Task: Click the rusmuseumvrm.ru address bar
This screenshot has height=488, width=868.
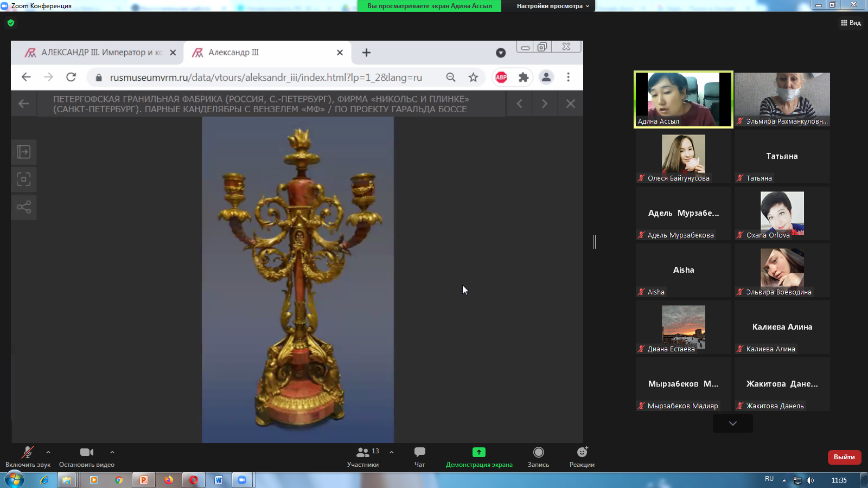Action: click(266, 78)
